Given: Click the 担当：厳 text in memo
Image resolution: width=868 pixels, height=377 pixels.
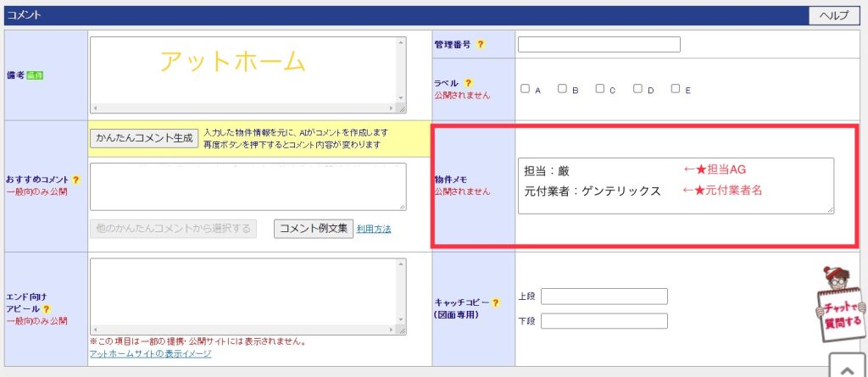Looking at the screenshot, I should click(x=547, y=171).
